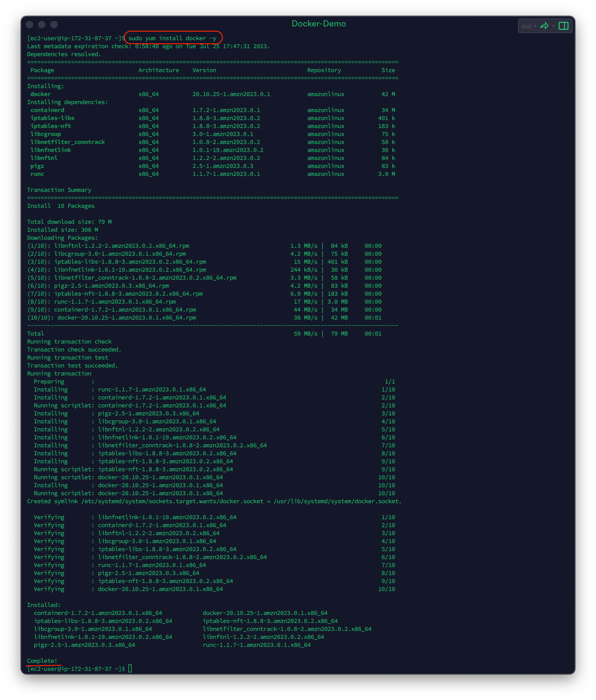Image resolution: width=596 pixels, height=700 pixels.
Task: Click 'pigz-2.5-1.amzn2023.0.3.x86_64' in Installed list
Action: [84, 645]
